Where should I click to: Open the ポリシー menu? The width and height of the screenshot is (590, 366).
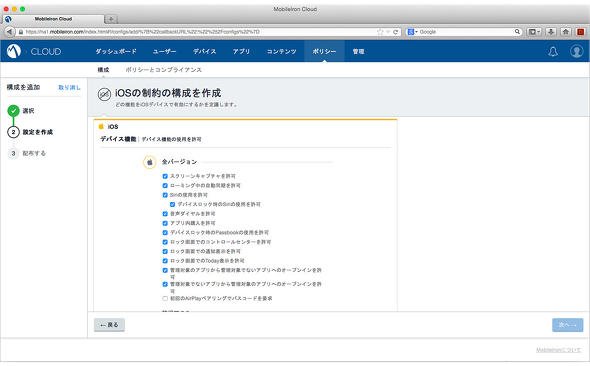(324, 52)
